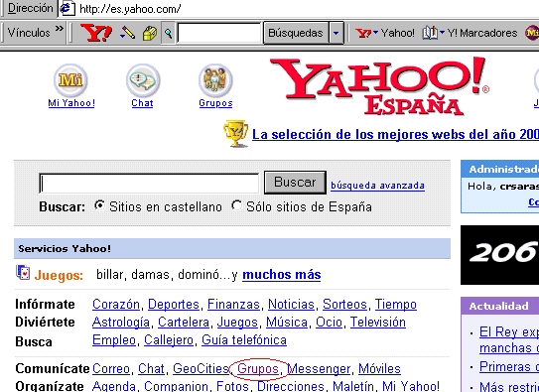The width and height of the screenshot is (539, 392).
Task: Open the Messenger link
Action: [319, 369]
